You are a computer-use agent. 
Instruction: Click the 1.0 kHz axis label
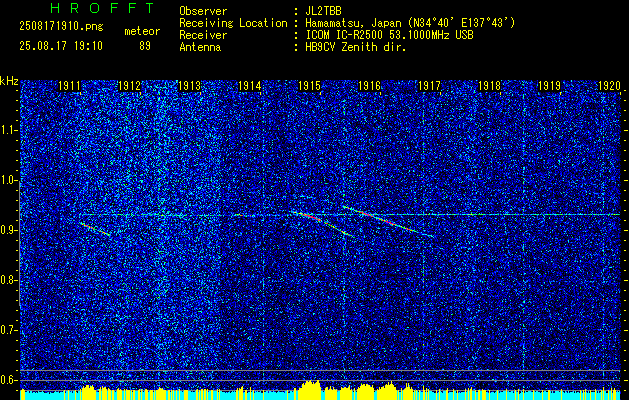point(8,180)
